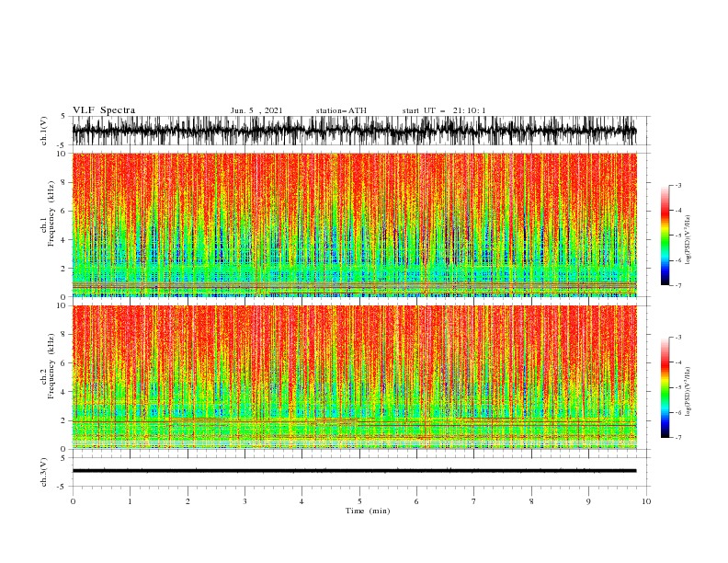Click the ch.1 color bar "log(PSD)(V²/Hz)" label
Viewport: 728px width, 563px height.
pyautogui.click(x=688, y=240)
